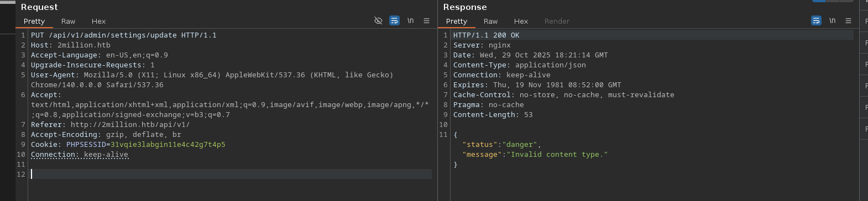Image resolution: width=868 pixels, height=201 pixels.
Task: Switch to the Response Hex tab
Action: click(521, 21)
